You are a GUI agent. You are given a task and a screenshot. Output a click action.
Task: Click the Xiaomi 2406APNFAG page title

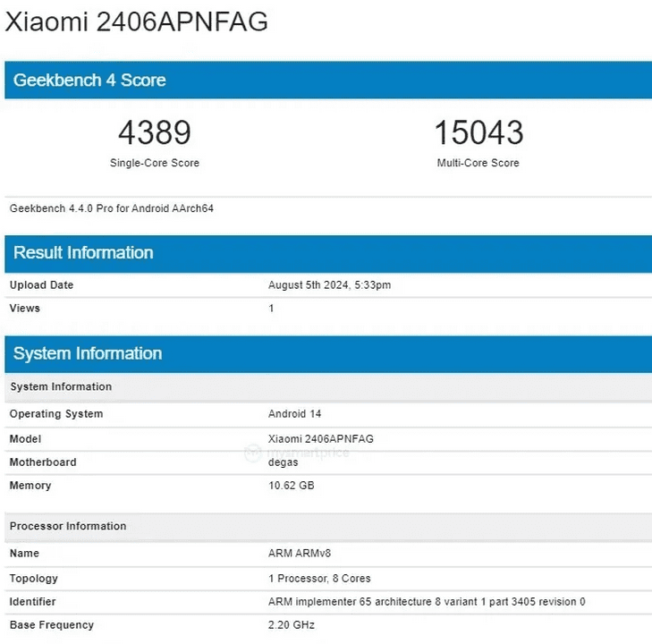[137, 22]
